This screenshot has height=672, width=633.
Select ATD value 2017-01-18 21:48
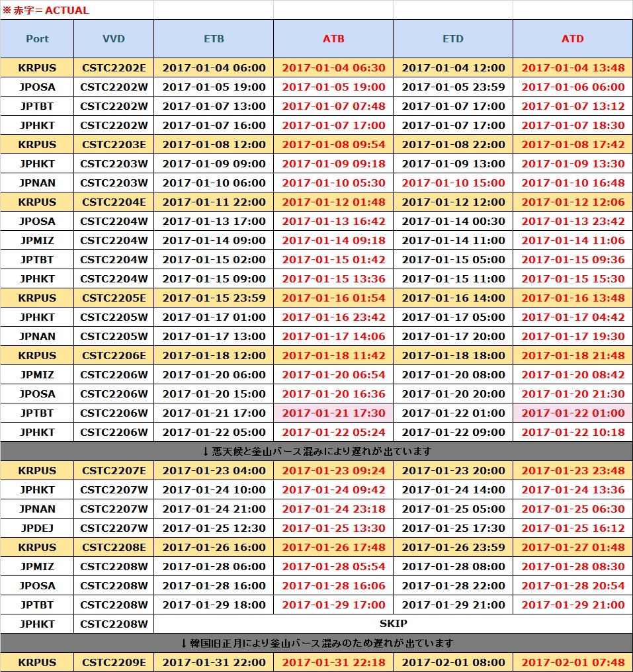tap(573, 355)
